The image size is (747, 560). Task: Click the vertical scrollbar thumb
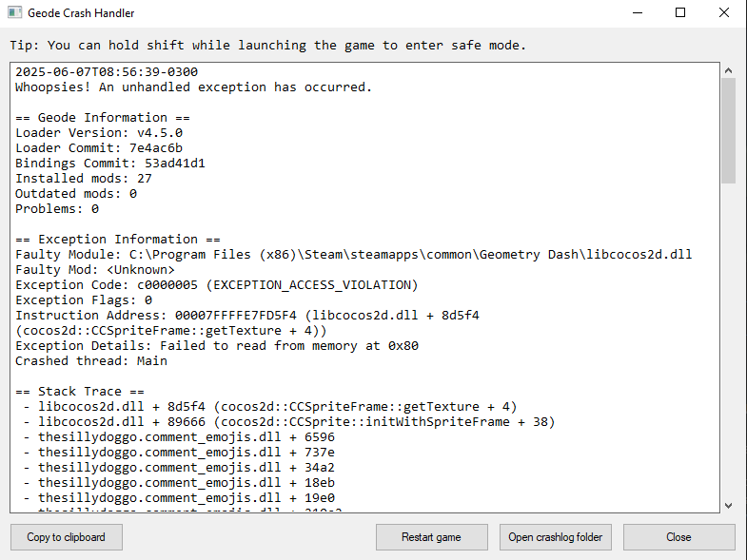(x=728, y=131)
